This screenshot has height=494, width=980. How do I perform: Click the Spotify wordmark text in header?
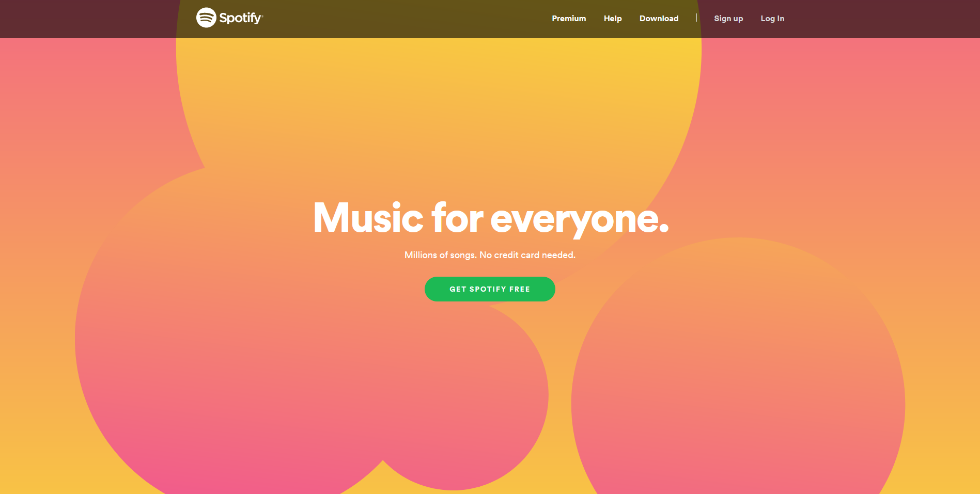click(240, 18)
